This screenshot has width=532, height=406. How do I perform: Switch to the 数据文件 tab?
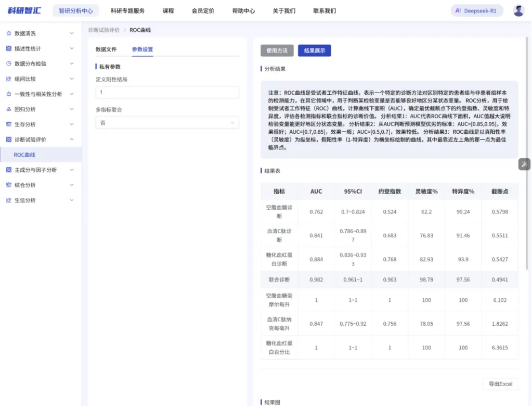[106, 49]
